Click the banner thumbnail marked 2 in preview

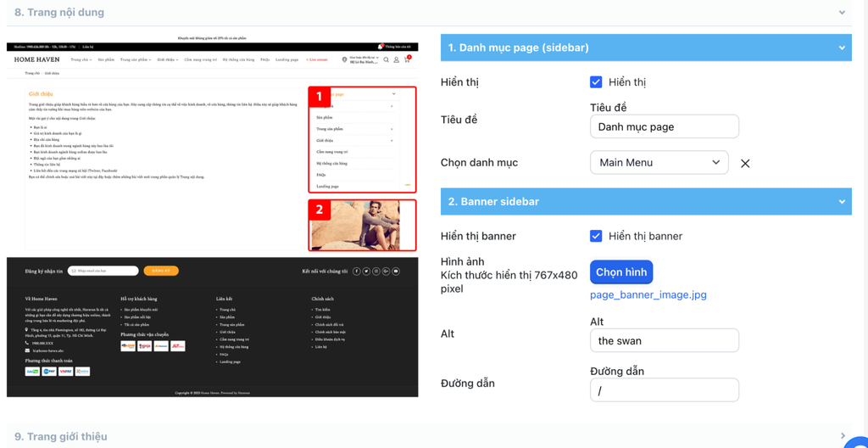362,225
